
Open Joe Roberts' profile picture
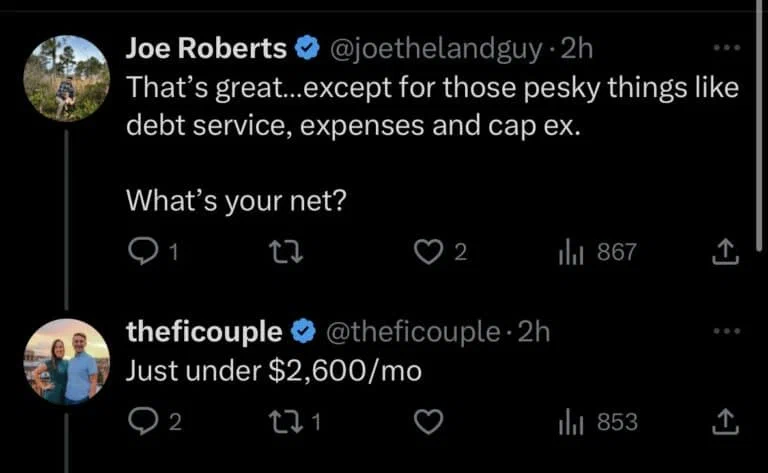(66, 78)
